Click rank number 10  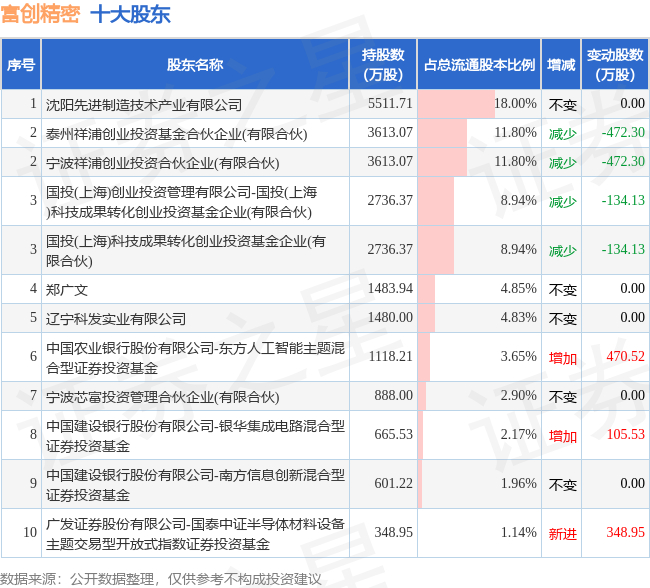[30, 532]
